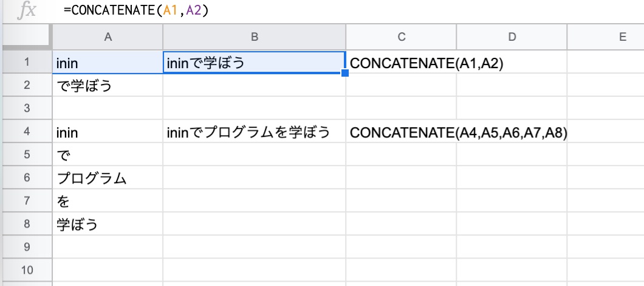Screen dimensions: 644x286
Task: Select column B header
Action: tap(254, 37)
